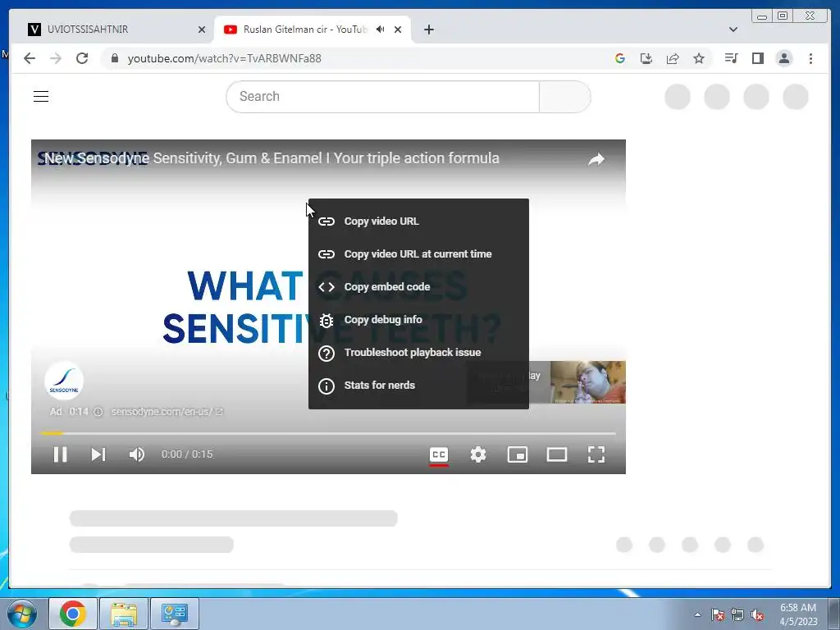
Task: Click the Sensodyne advertiser logo
Action: pos(64,381)
